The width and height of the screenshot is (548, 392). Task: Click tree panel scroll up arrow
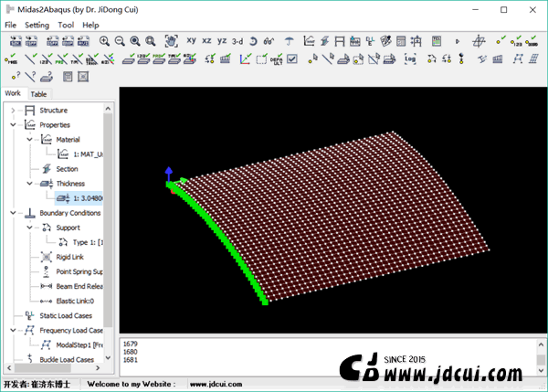tap(108, 109)
